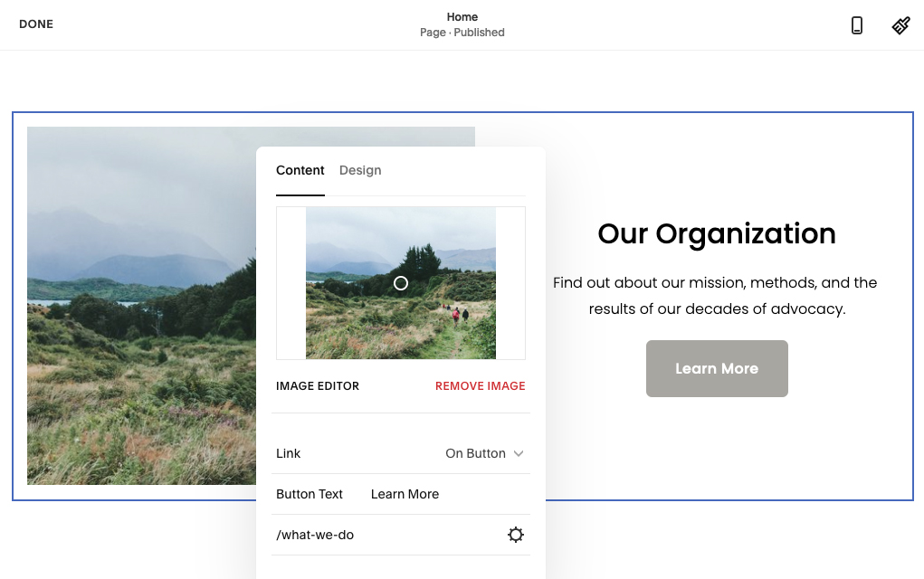Viewport: 924px width, 579px height.
Task: Click the Button Text label
Action: (310, 494)
